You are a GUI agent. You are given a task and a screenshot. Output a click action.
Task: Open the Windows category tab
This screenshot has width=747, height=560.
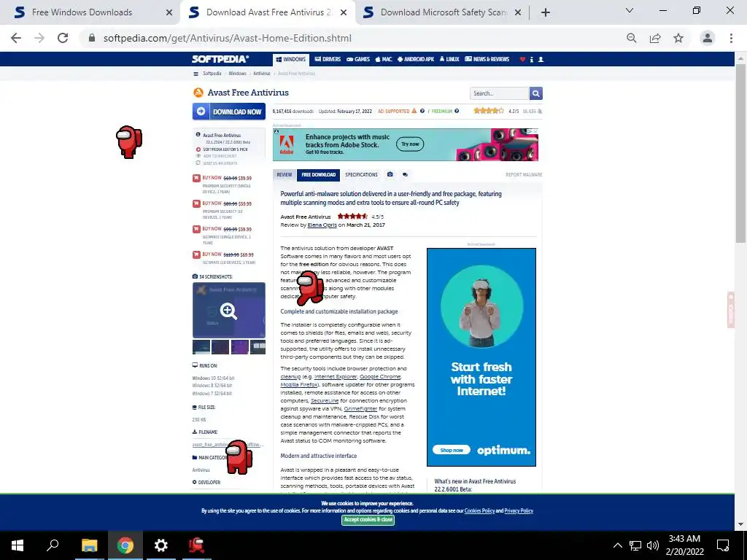coord(291,60)
